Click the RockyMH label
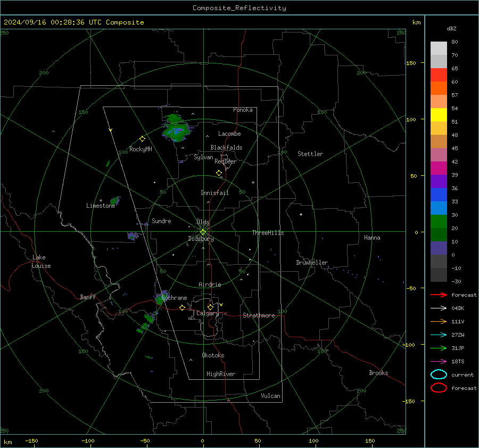Viewport: 479px width, 448px height. 141,149
